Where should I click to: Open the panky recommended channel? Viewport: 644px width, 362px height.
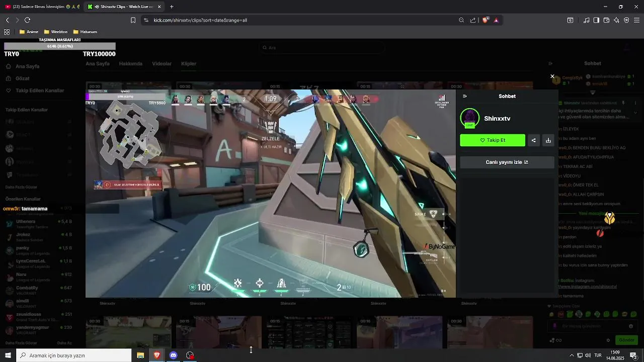tap(39, 250)
